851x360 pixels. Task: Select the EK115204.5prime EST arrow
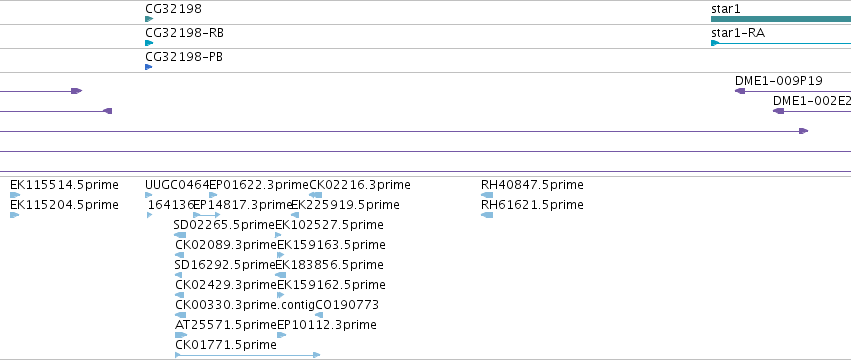15,215
